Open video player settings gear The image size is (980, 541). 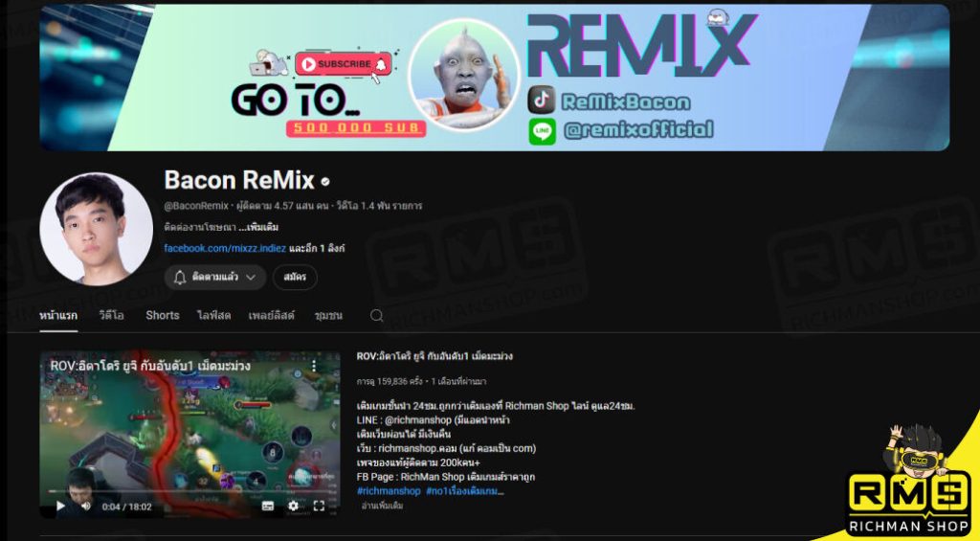(x=294, y=506)
